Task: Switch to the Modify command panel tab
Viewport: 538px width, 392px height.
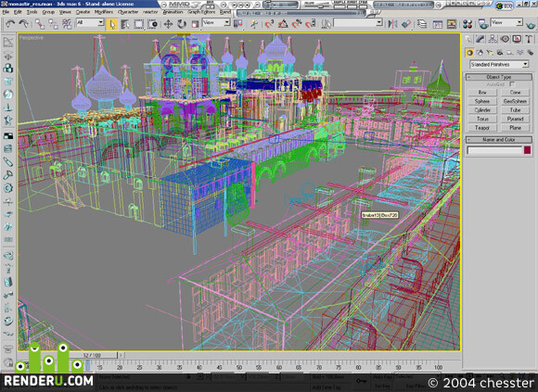Action: click(480, 39)
